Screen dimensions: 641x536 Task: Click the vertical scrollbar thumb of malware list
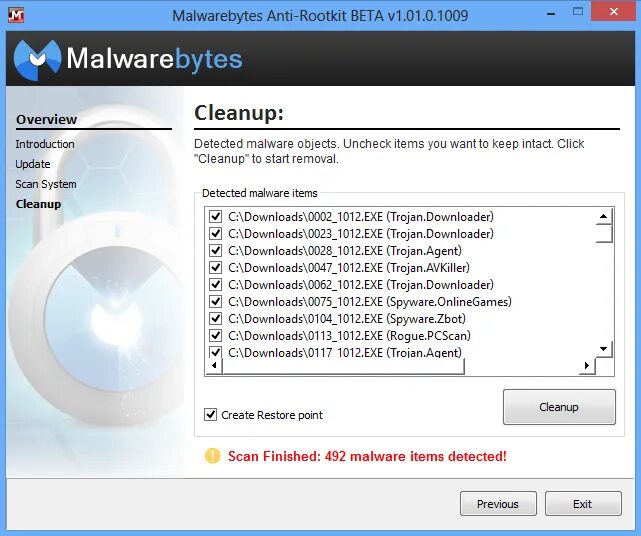(x=604, y=233)
